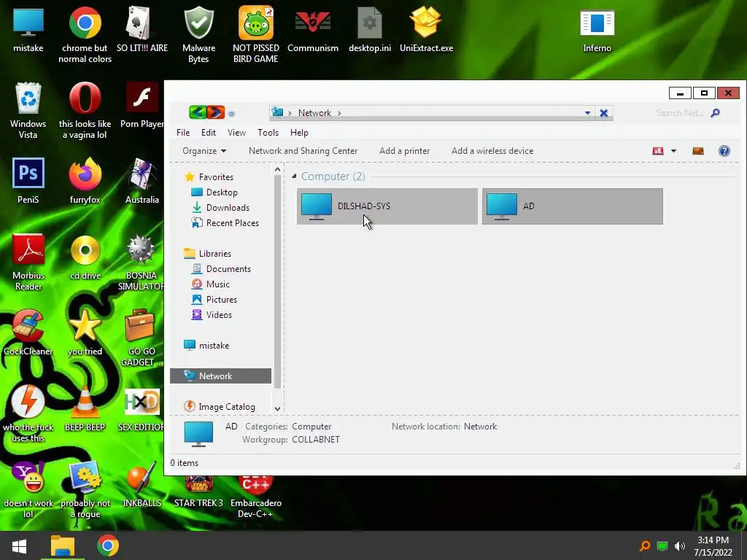Click Add a wireless device
Viewport: 747px width, 560px height.
(x=492, y=151)
